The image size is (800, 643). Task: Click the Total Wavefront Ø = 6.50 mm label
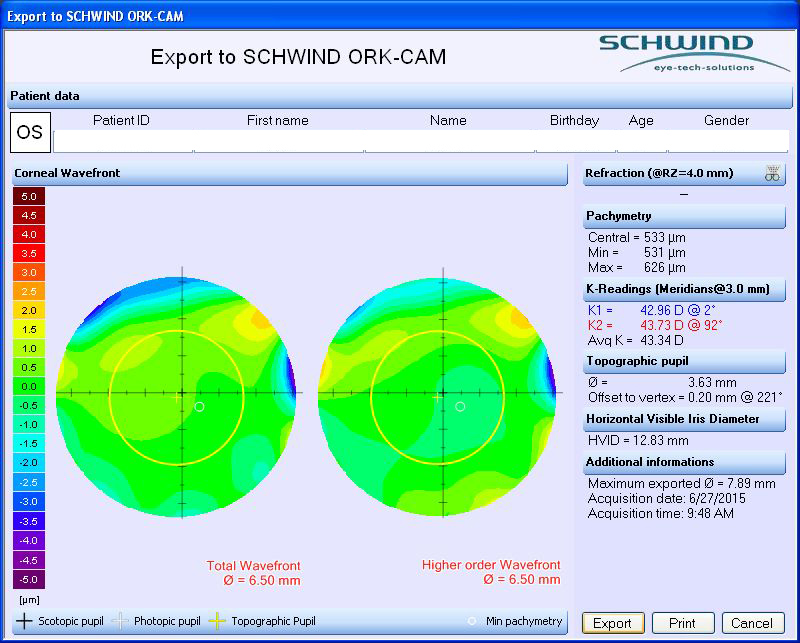tap(254, 573)
